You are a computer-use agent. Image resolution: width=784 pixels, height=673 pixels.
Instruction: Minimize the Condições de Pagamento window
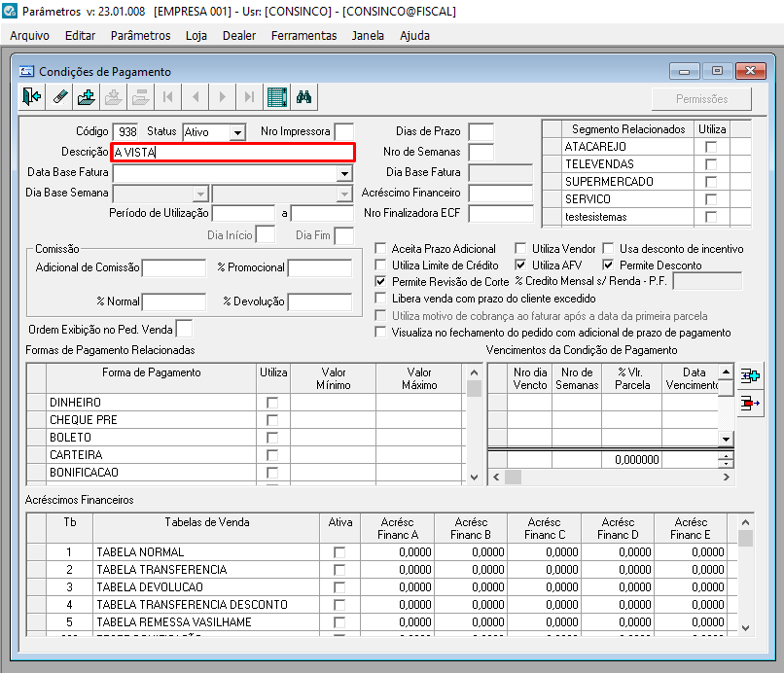click(x=685, y=71)
